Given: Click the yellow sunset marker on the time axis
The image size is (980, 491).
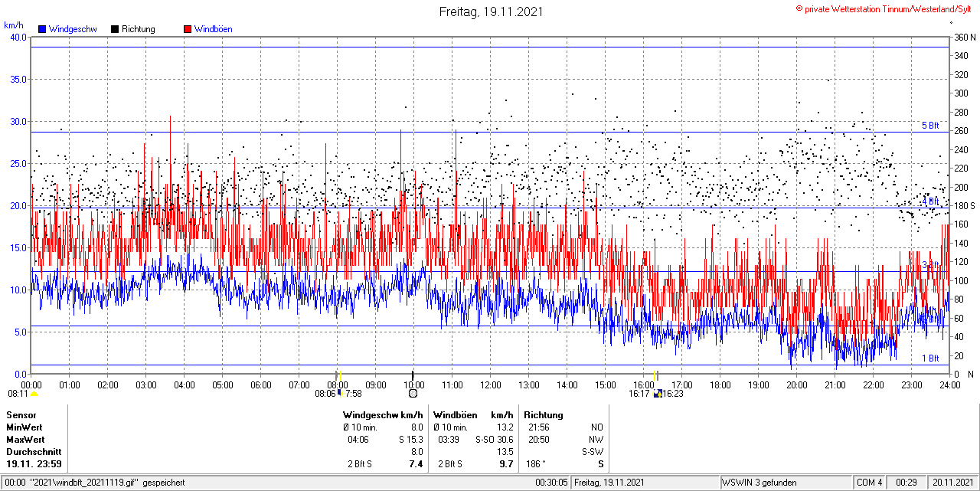Looking at the screenshot, I should click(656, 375).
